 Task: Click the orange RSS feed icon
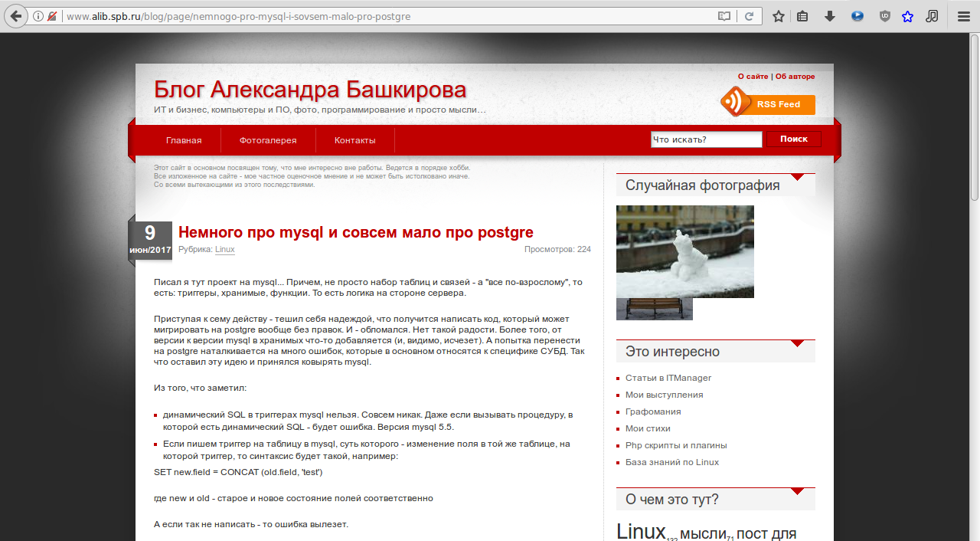click(735, 102)
